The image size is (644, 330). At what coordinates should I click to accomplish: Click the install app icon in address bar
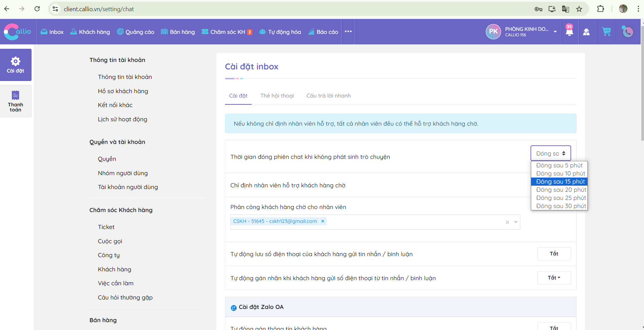pyautogui.click(x=552, y=9)
